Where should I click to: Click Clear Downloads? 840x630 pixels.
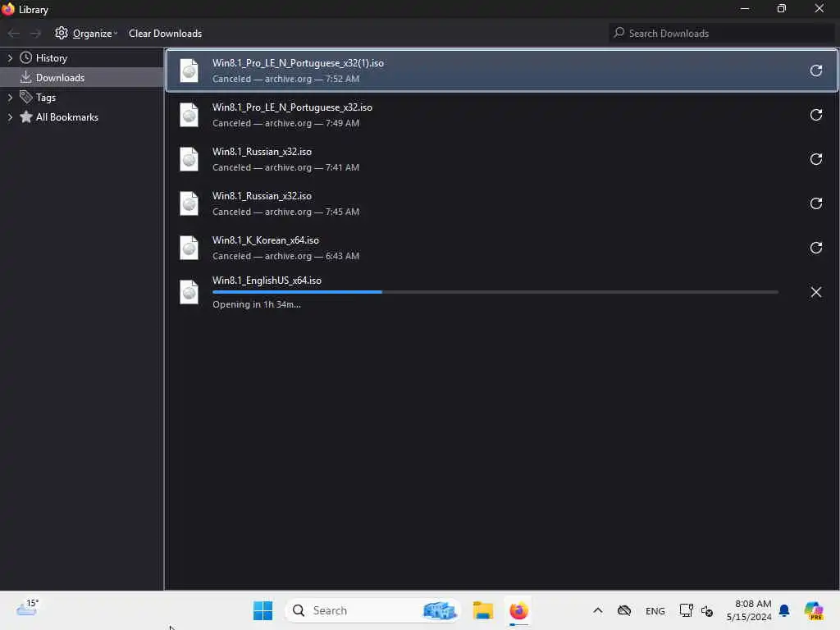click(165, 33)
